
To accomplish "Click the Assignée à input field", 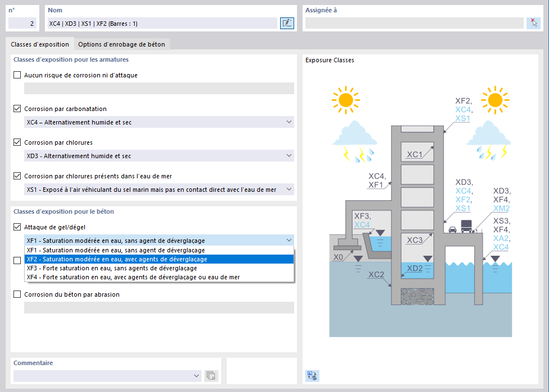I will click(x=414, y=23).
